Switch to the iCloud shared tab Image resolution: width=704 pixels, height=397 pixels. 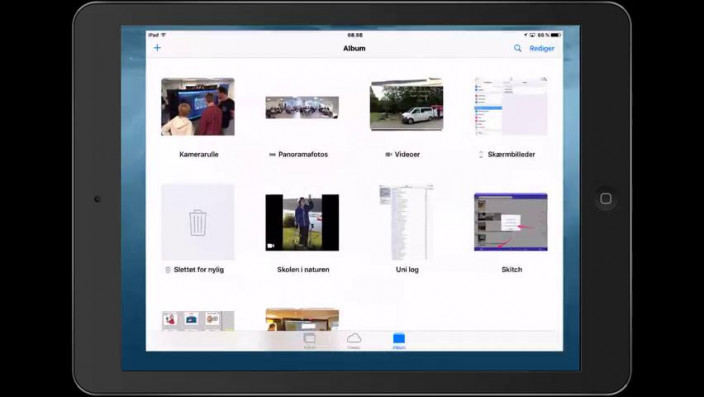point(354,341)
